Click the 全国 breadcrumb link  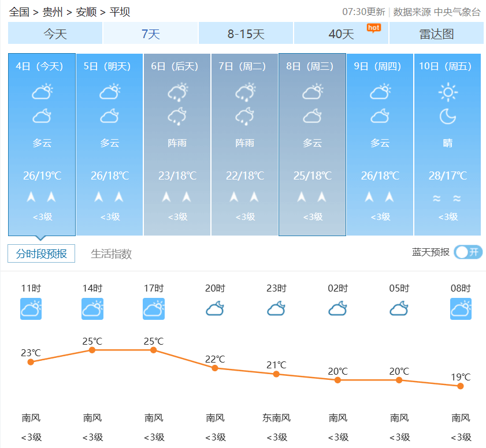19,12
